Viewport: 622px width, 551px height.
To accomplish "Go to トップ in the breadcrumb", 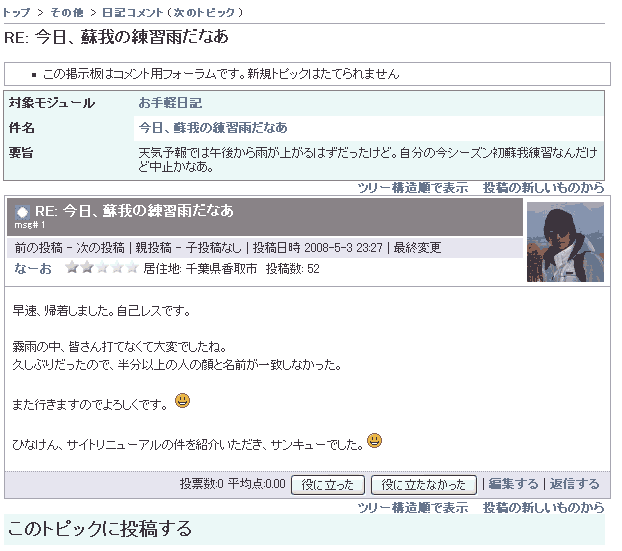I will tap(16, 12).
